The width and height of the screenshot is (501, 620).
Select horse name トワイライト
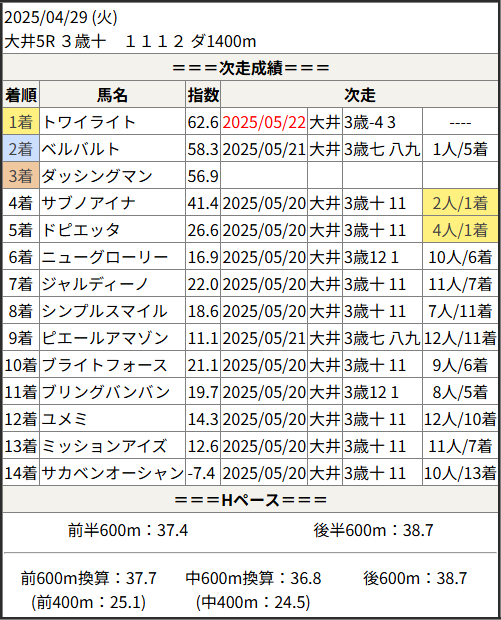pyautogui.click(x=89, y=122)
